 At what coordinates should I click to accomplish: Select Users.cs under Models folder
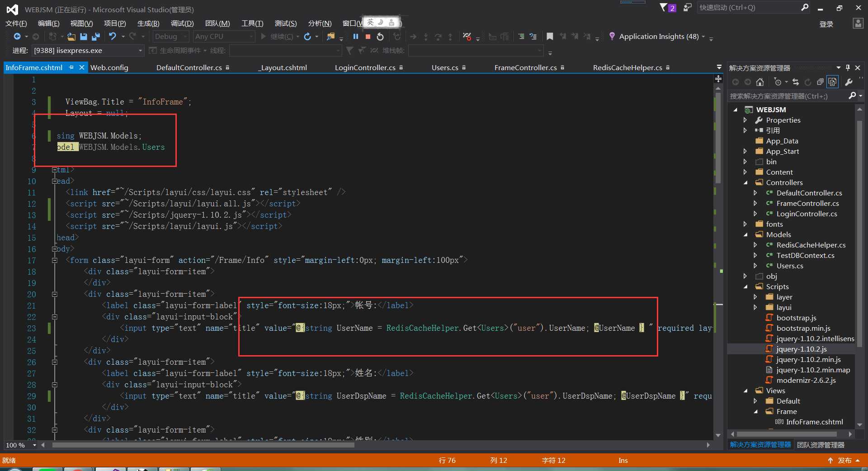click(790, 266)
